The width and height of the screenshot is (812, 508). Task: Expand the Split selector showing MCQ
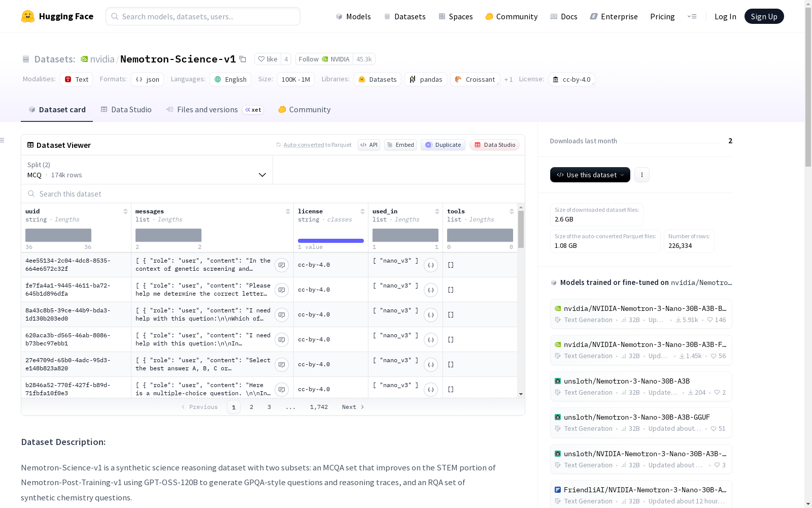(x=147, y=170)
